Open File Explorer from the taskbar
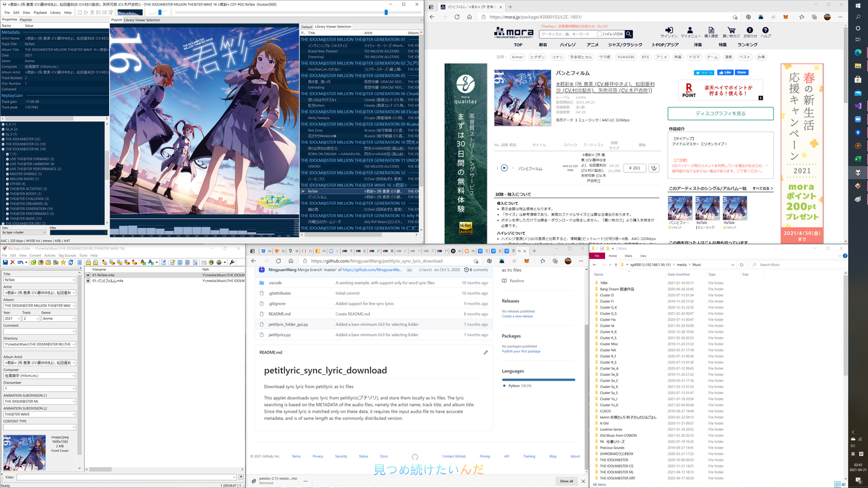The width and height of the screenshot is (868, 488). (x=858, y=66)
